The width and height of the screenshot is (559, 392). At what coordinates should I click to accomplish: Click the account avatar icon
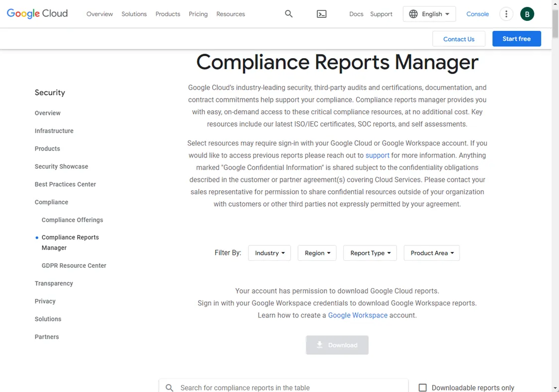tap(527, 14)
